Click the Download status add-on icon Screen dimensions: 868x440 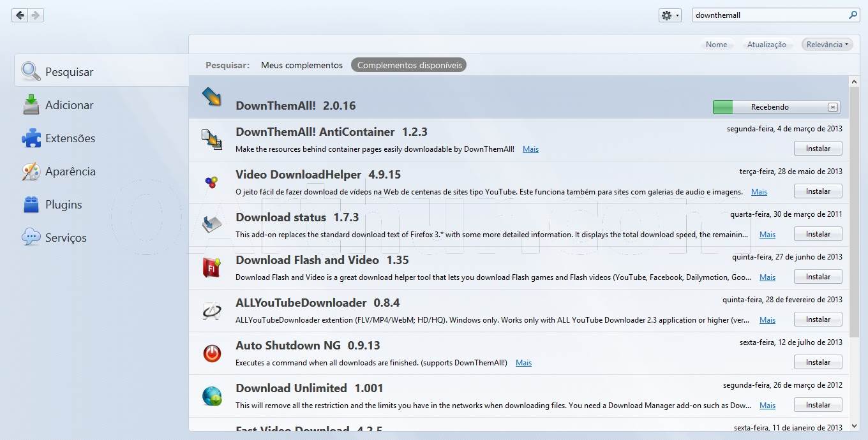[x=212, y=224]
